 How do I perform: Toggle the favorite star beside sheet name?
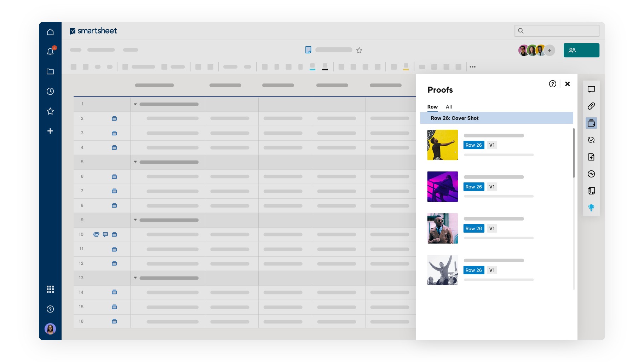click(359, 50)
